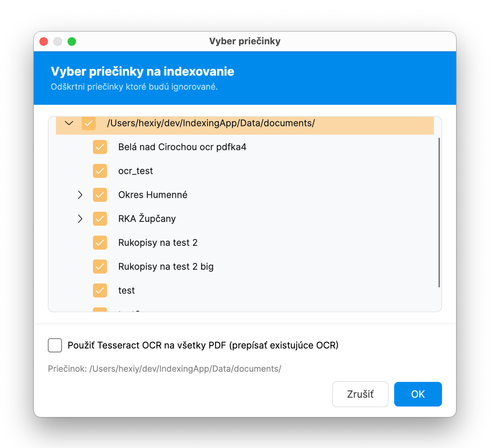Toggle Rukopisy na test 2 big checkbox
The width and height of the screenshot is (492, 448).
[x=100, y=267]
